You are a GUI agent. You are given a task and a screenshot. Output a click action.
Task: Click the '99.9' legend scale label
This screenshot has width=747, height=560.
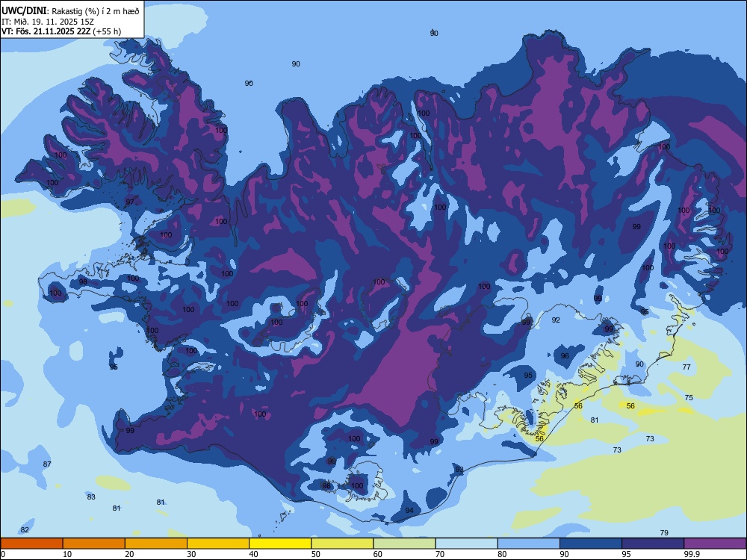click(x=691, y=554)
